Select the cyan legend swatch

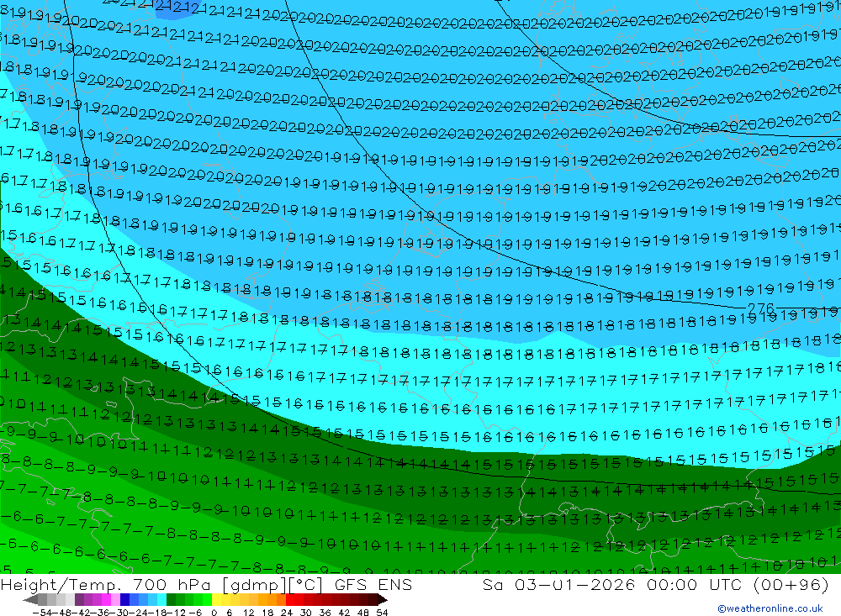coord(161,600)
